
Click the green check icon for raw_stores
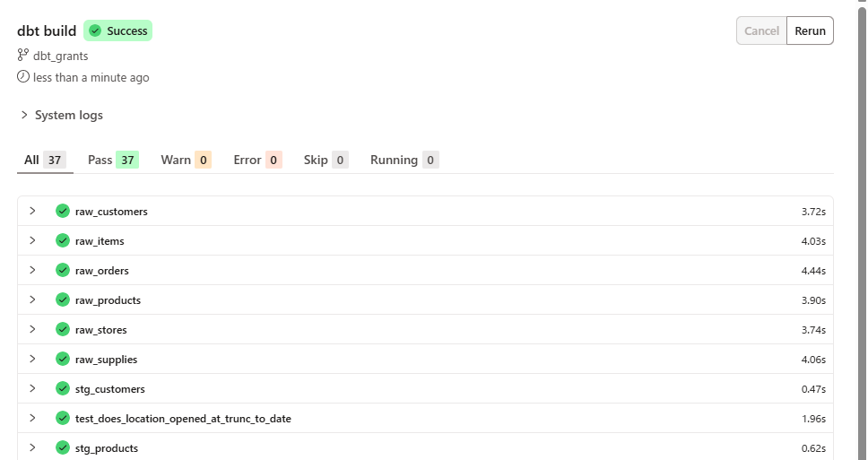[63, 330]
